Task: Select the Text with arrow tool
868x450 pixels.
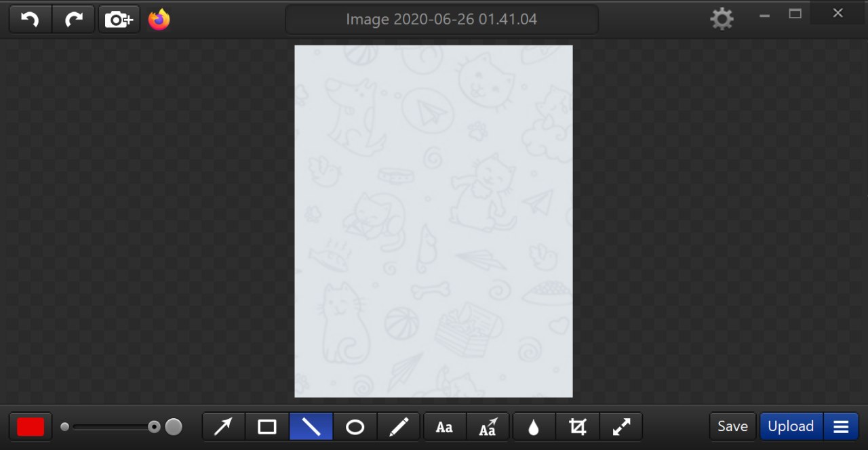Action: coord(488,427)
